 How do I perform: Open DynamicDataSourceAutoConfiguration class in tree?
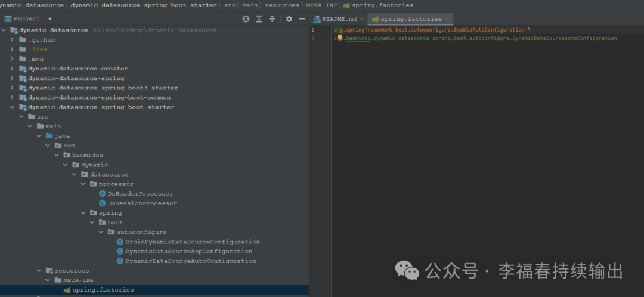(191, 261)
